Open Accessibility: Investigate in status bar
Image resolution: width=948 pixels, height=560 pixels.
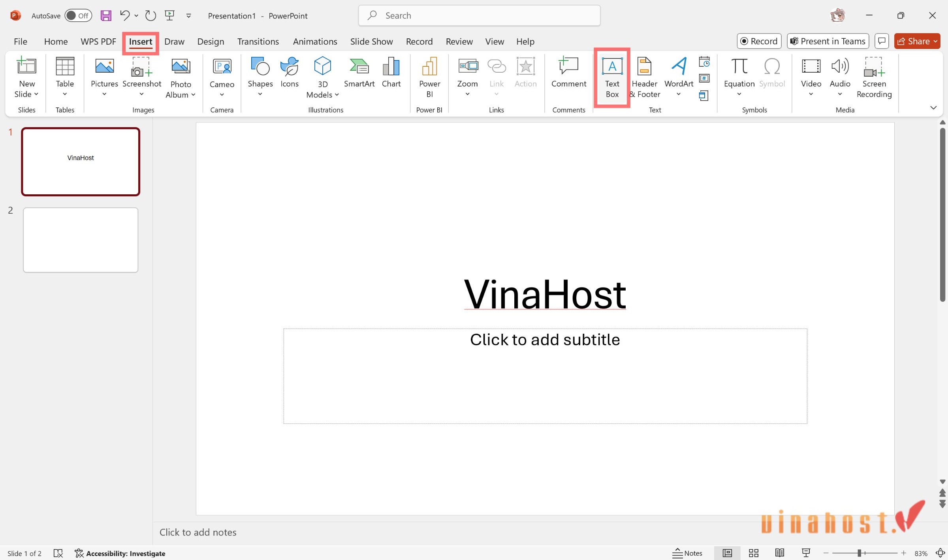[x=120, y=553]
